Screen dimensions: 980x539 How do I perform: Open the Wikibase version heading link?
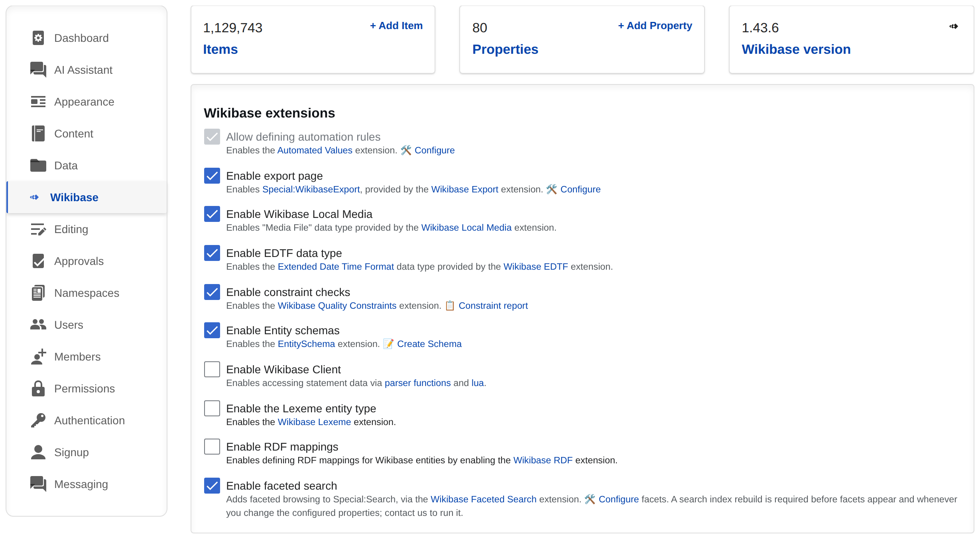click(x=796, y=49)
